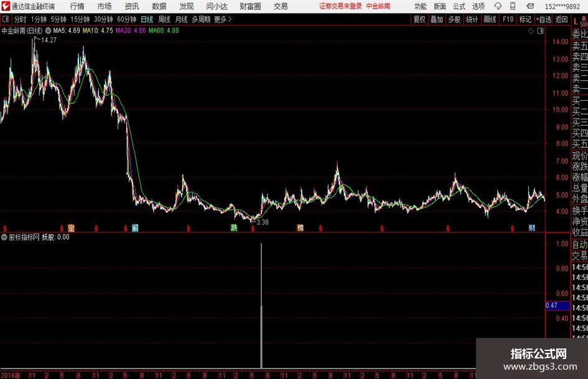Click the diamond icon above the chart

coord(531,30)
